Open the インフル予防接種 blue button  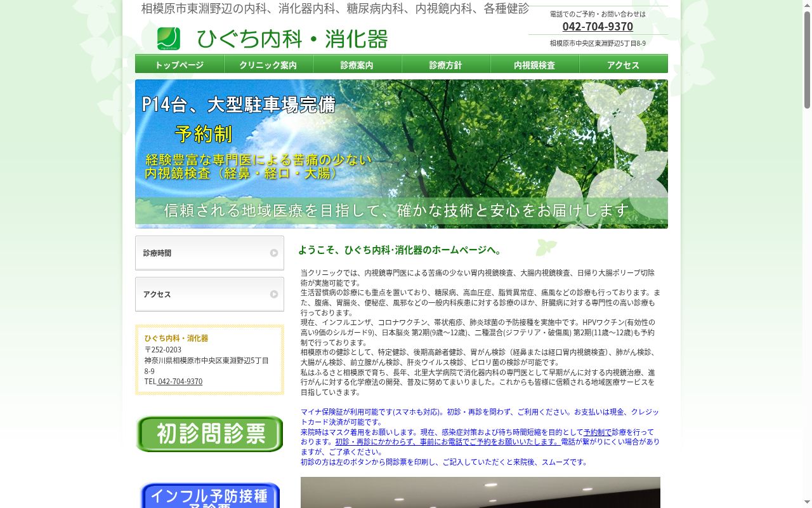coord(209,495)
